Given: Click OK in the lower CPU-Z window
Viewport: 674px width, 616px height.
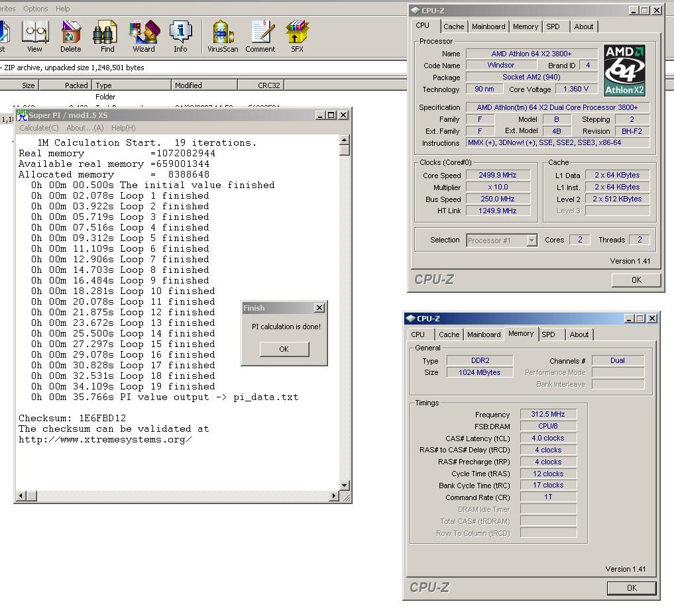Looking at the screenshot, I should click(x=632, y=588).
